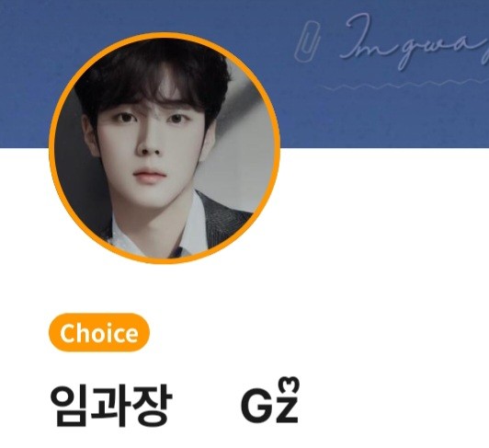Click the Gz text beside the name

[270, 400]
